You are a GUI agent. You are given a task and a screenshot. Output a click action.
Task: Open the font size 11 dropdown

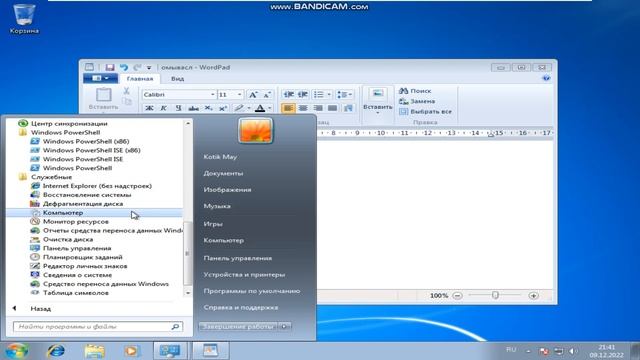coord(240,95)
